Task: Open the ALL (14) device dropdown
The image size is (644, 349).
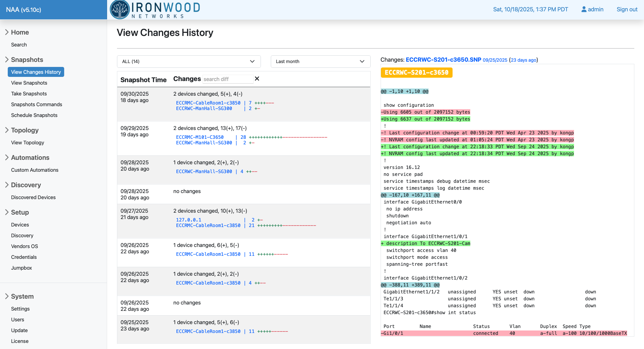Action: point(189,61)
